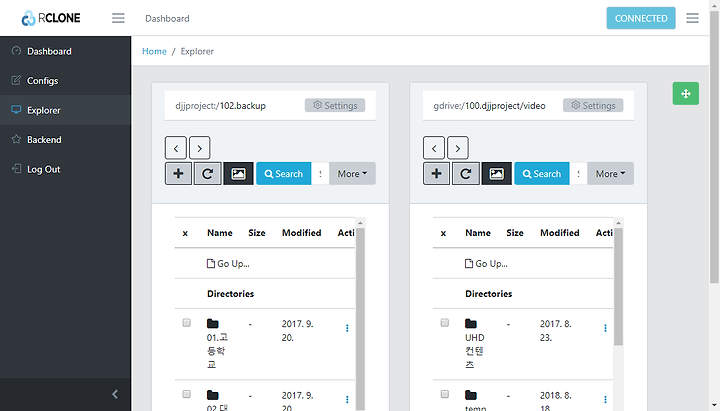Open the hamburger menu beside CONNECTED button
720x411 pixels.
click(692, 18)
